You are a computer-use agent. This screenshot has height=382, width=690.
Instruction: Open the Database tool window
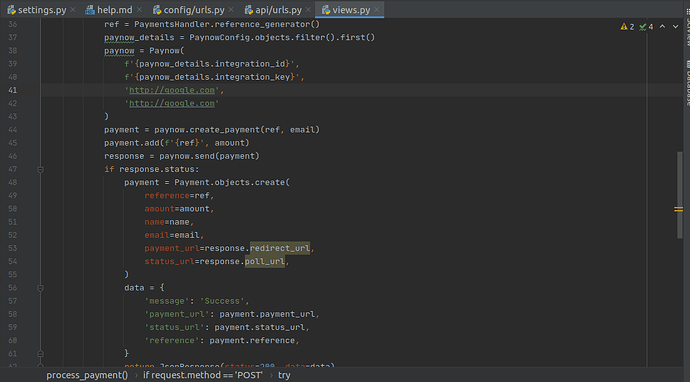click(x=687, y=83)
